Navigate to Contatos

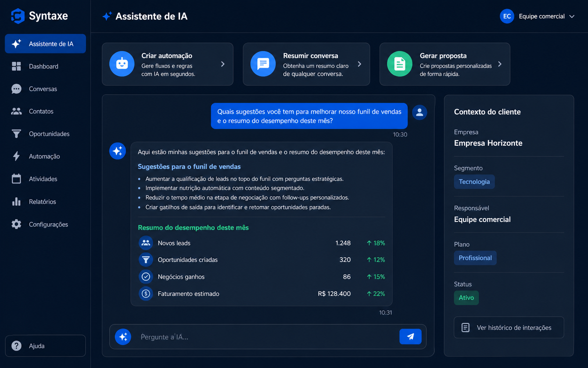(x=45, y=111)
